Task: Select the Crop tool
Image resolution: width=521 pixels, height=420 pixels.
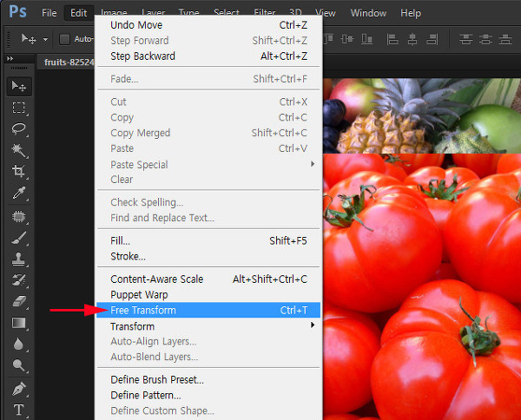Action: pyautogui.click(x=18, y=171)
